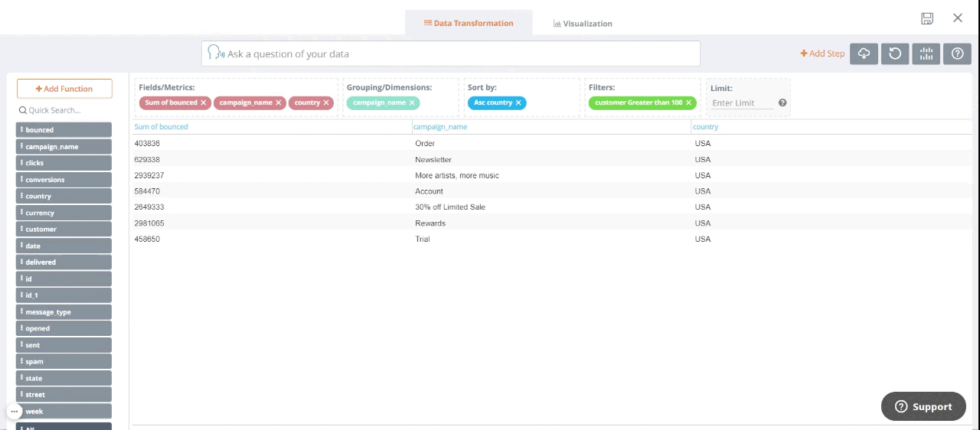Image resolution: width=980 pixels, height=430 pixels.
Task: Click the help question mark button
Action: click(x=957, y=54)
